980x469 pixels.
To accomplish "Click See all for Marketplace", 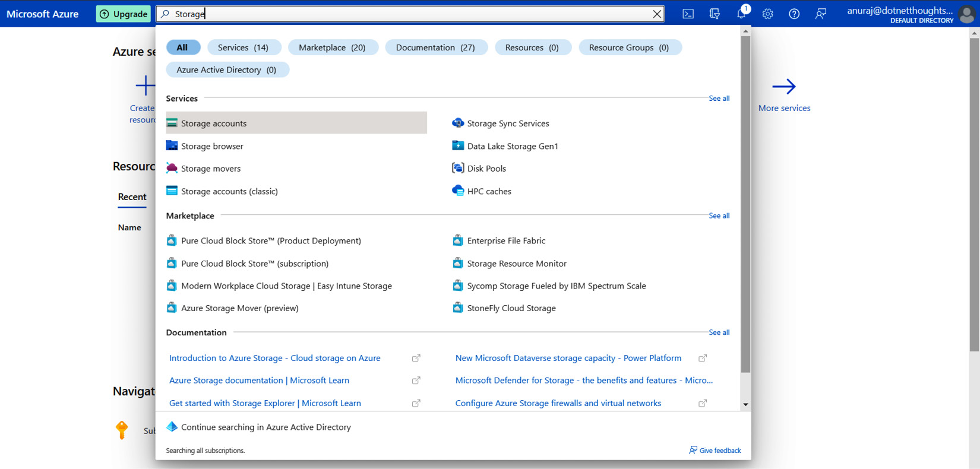I will coord(719,216).
